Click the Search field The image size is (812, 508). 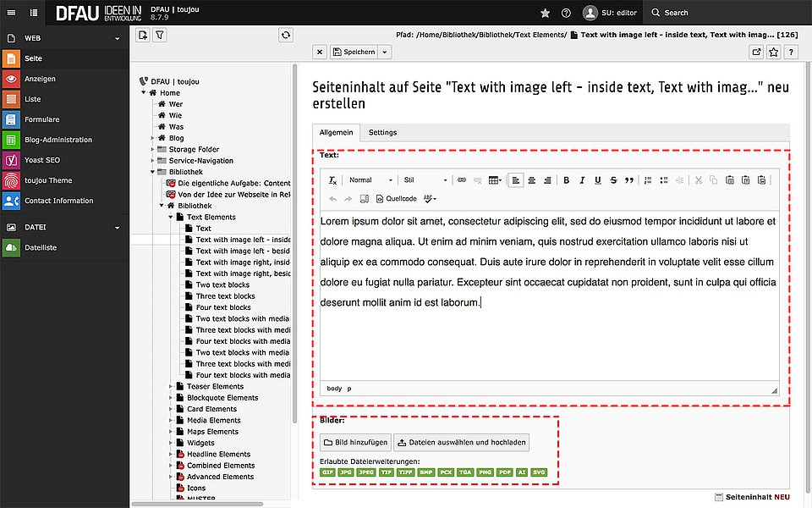(x=727, y=13)
